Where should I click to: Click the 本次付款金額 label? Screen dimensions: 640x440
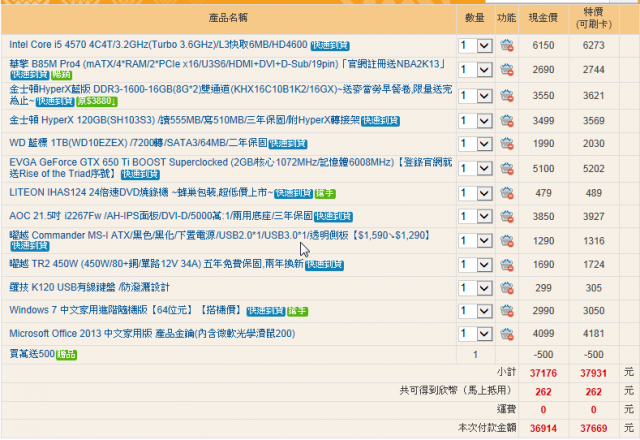[487, 428]
